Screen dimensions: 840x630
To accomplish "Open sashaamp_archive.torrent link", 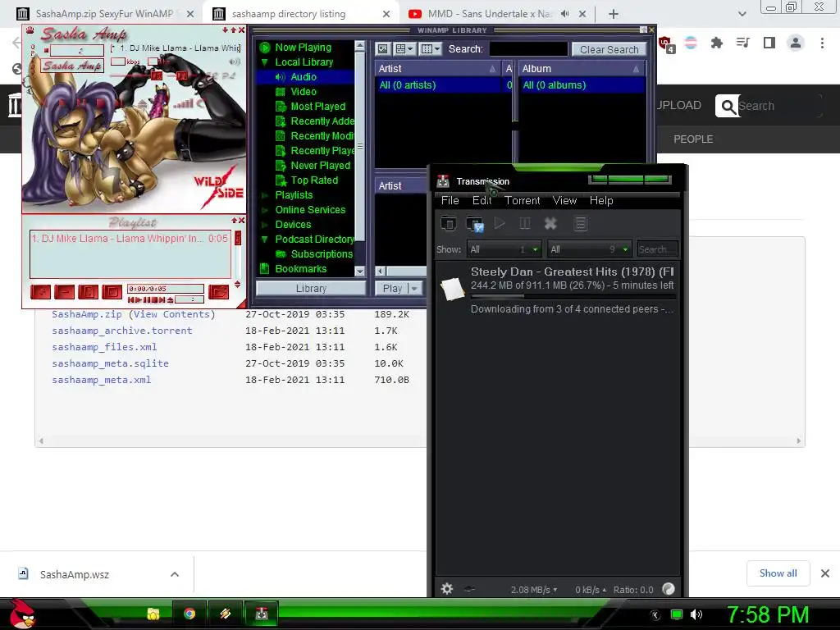I will pos(121,331).
